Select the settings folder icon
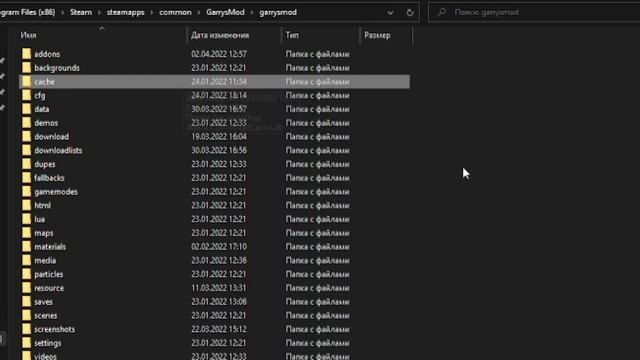 [x=27, y=343]
